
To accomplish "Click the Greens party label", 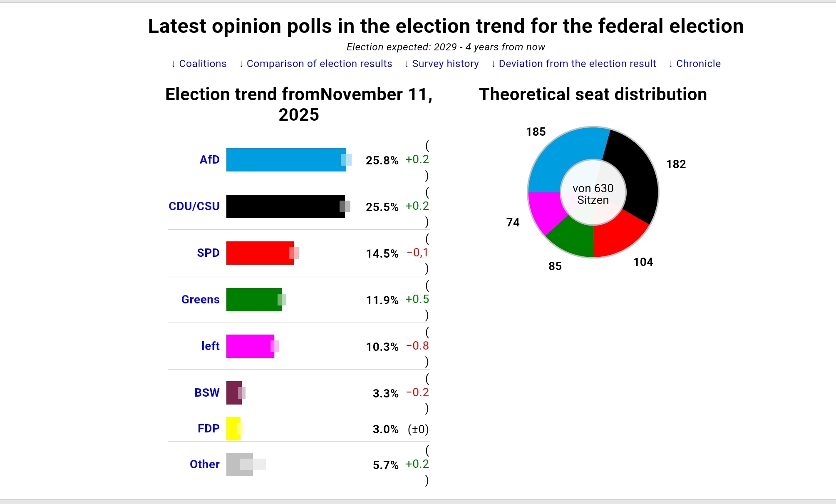I will [x=200, y=299].
